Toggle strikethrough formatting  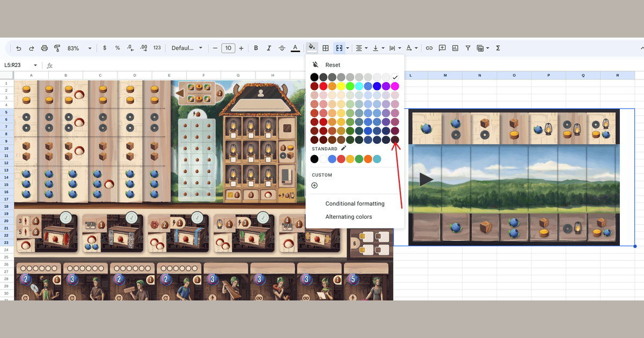(x=282, y=48)
